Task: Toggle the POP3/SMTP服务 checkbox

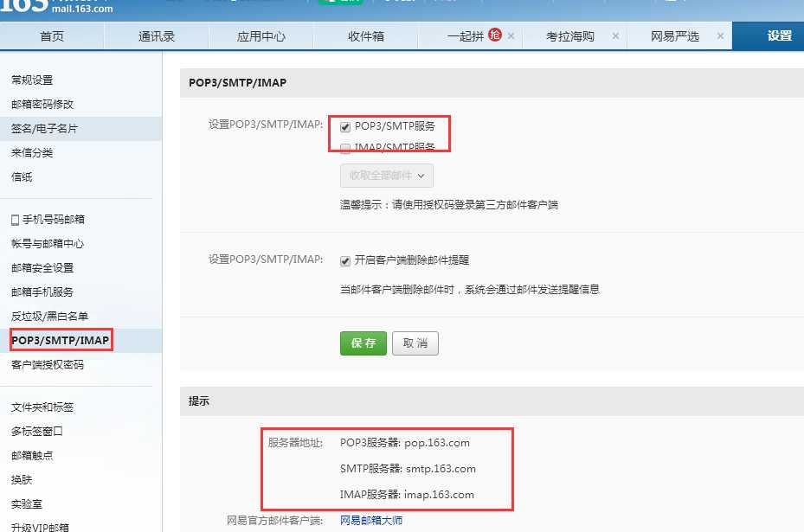Action: [345, 126]
